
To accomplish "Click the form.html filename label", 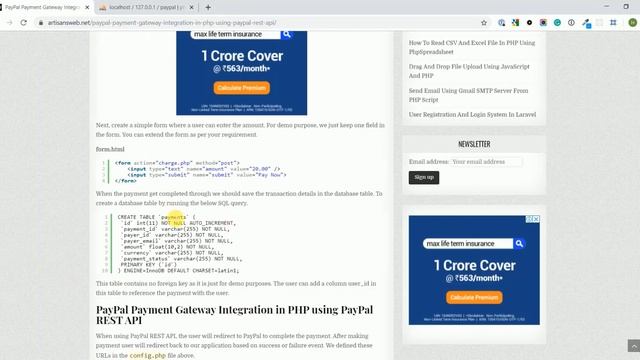I will pyautogui.click(x=110, y=149).
